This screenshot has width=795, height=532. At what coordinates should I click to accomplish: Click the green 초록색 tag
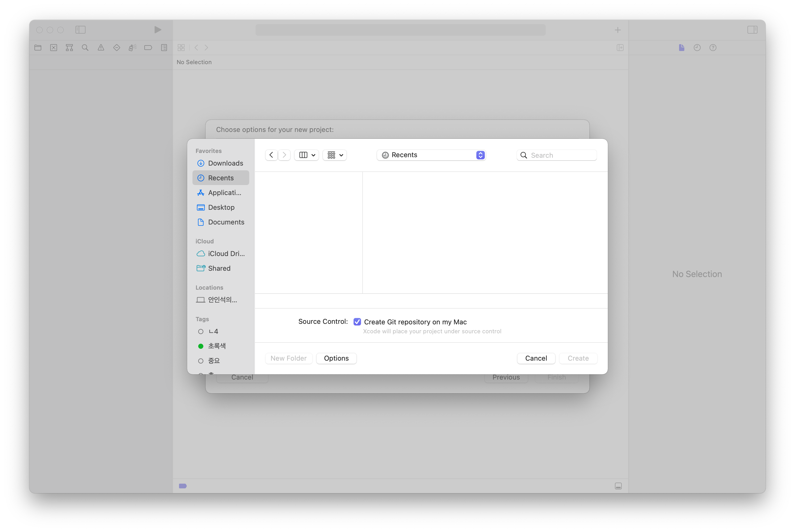pyautogui.click(x=216, y=346)
